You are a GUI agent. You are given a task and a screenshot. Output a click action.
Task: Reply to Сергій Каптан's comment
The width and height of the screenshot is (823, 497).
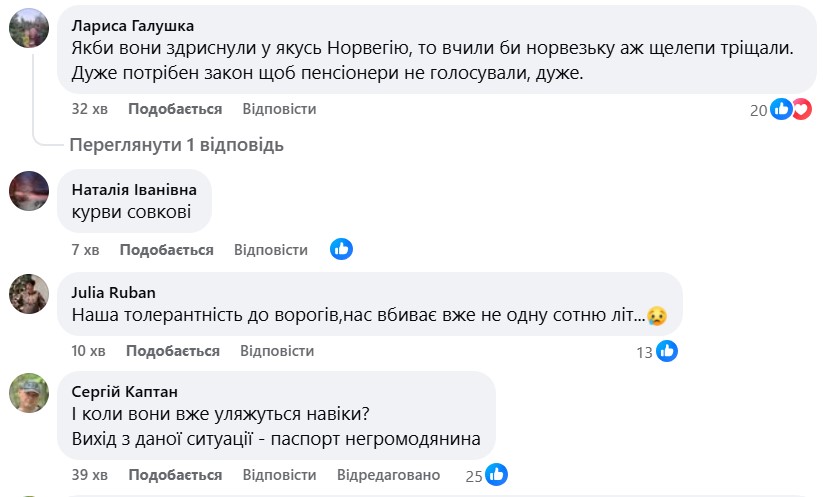pos(279,474)
